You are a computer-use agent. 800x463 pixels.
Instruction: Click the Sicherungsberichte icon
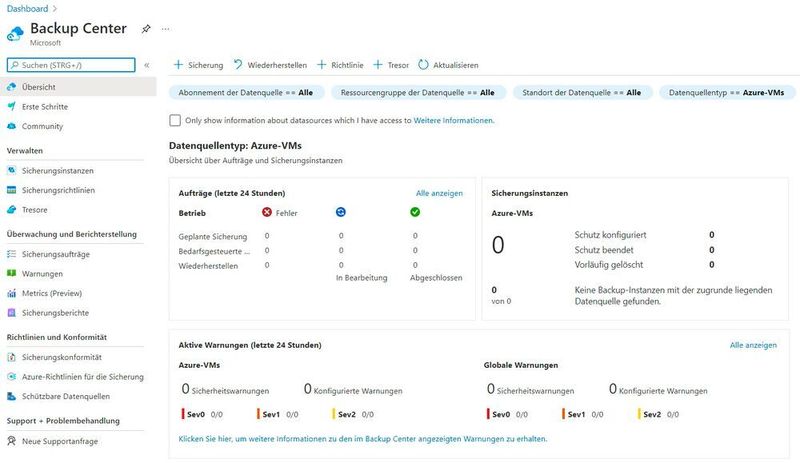11,312
